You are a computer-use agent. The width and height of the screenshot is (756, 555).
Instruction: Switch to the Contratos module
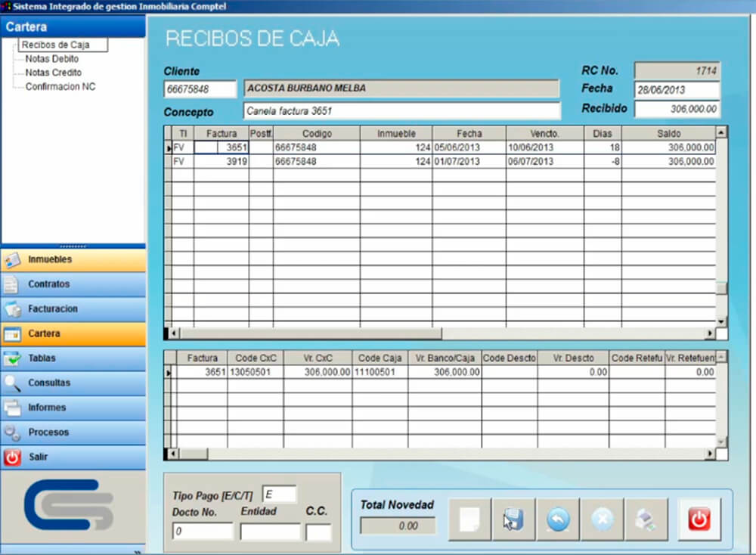(x=73, y=284)
